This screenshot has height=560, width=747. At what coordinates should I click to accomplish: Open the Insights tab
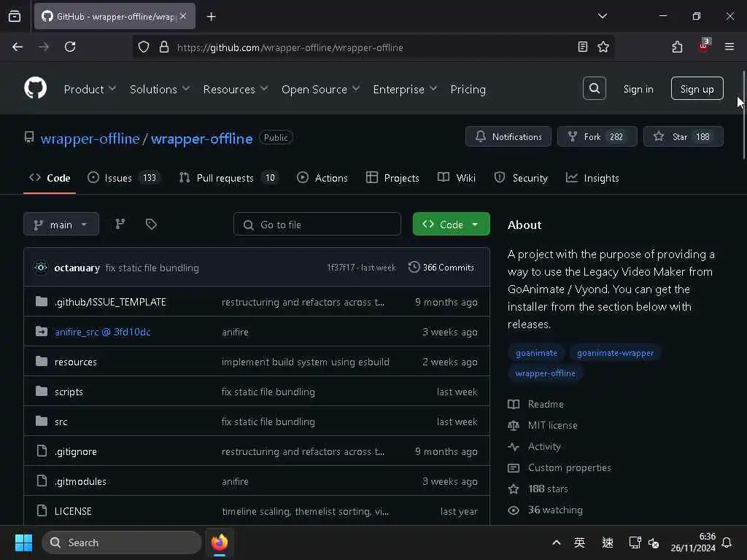pyautogui.click(x=592, y=178)
